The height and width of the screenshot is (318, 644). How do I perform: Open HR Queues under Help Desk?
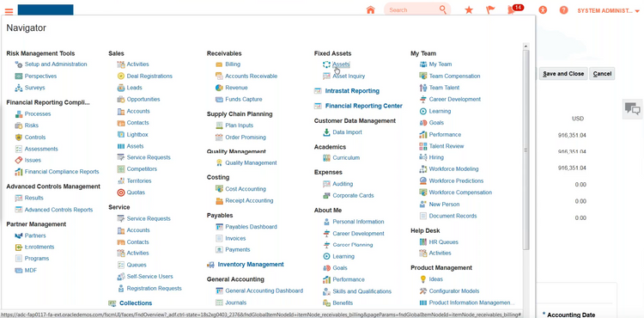click(x=444, y=242)
